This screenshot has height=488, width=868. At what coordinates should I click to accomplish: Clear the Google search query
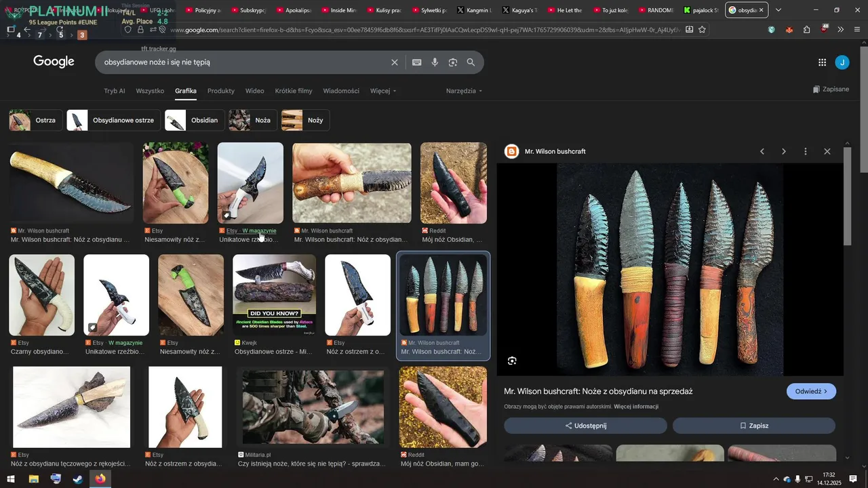point(395,62)
